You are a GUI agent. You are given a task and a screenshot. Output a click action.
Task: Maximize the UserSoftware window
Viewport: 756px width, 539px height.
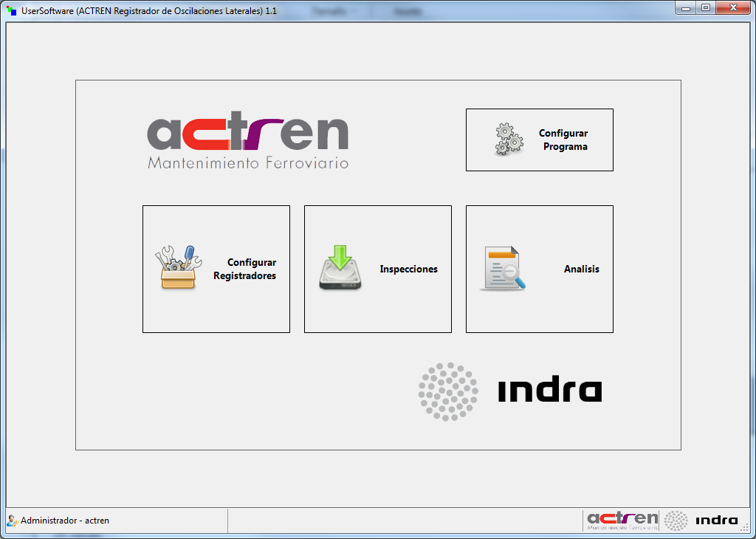point(706,7)
